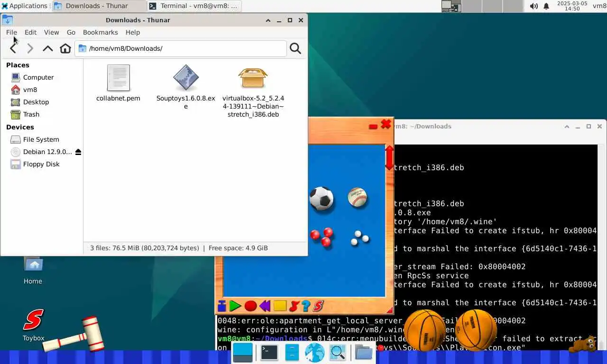Click the green play button in Soup Toys
Image resolution: width=607 pixels, height=364 pixels.
click(x=235, y=306)
